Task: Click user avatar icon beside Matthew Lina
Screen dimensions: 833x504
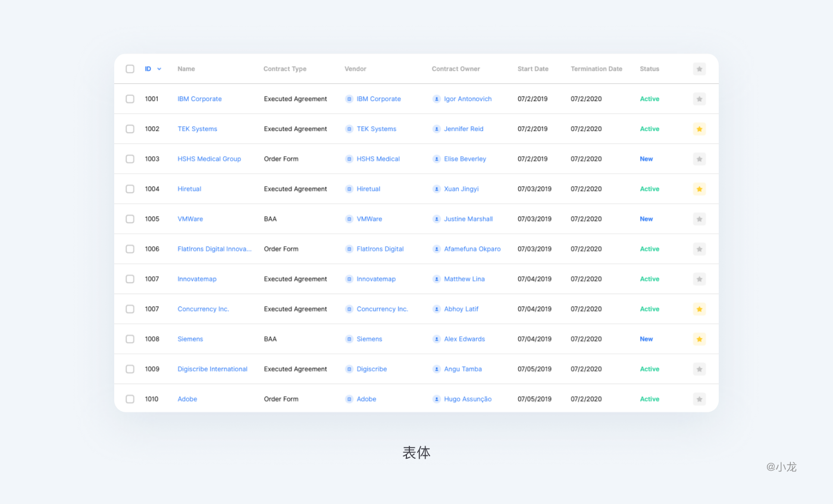Action: [437, 279]
